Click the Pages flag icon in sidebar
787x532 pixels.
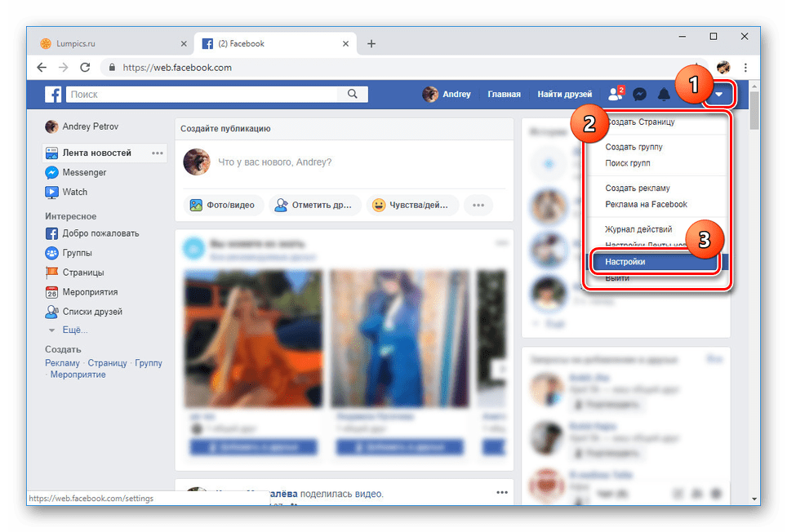(51, 273)
